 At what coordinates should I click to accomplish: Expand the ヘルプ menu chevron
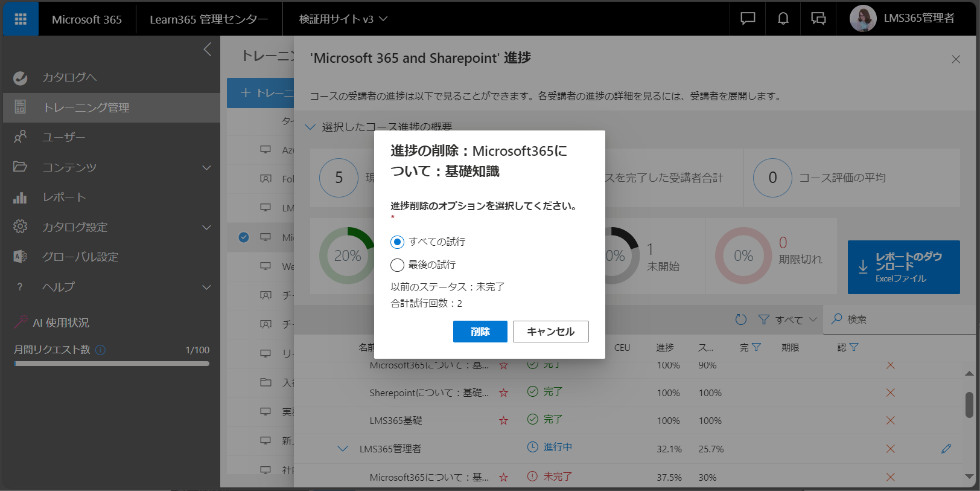point(206,287)
